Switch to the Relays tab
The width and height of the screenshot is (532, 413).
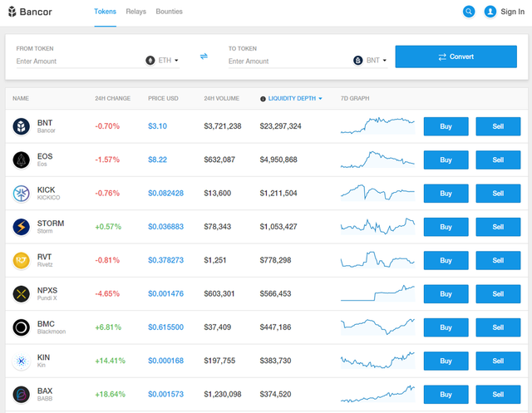pos(135,12)
